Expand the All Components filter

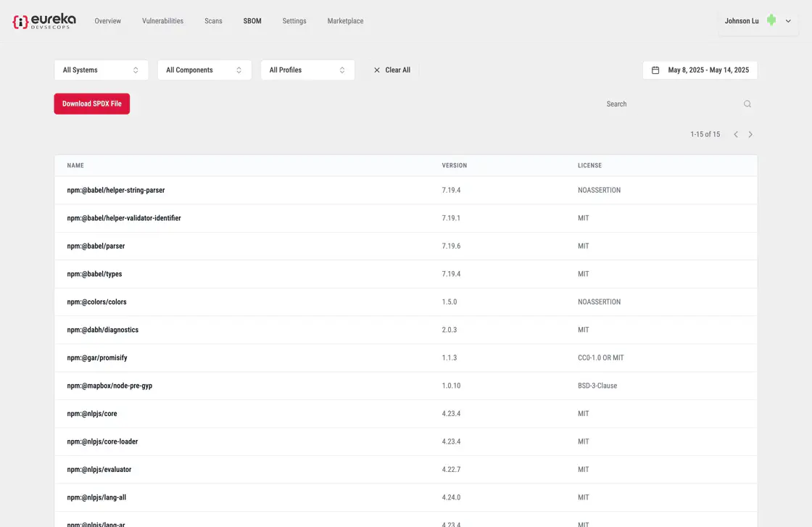tap(204, 70)
